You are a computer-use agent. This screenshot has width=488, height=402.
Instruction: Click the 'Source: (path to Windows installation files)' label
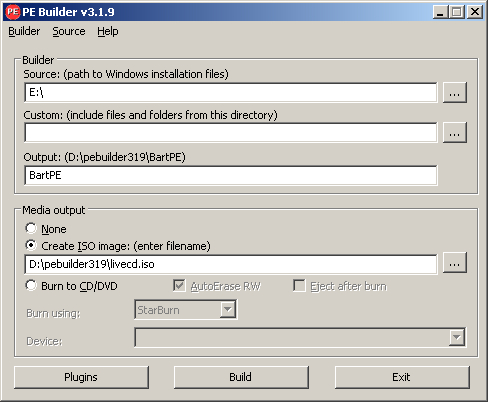pyautogui.click(x=126, y=74)
